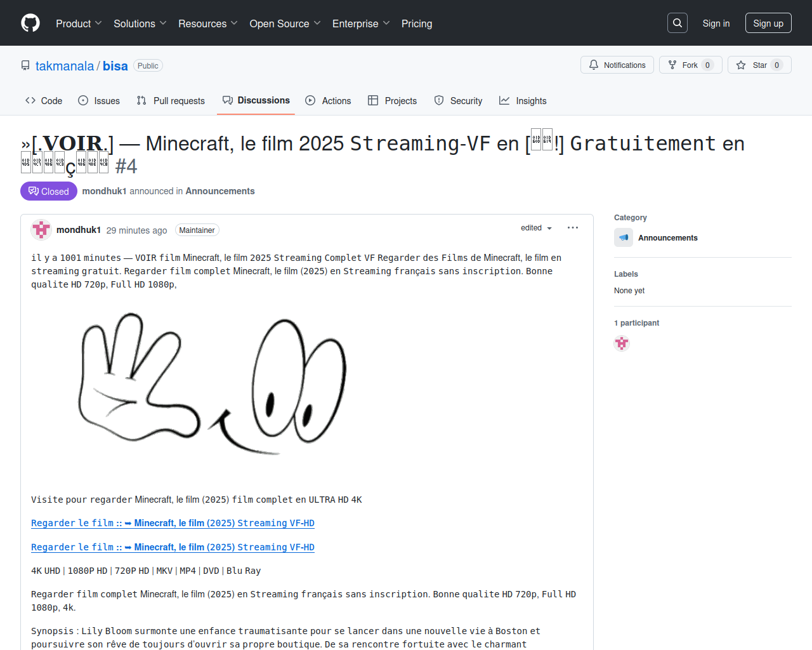Open the edited history dropdown
The width and height of the screenshot is (812, 650).
click(537, 228)
